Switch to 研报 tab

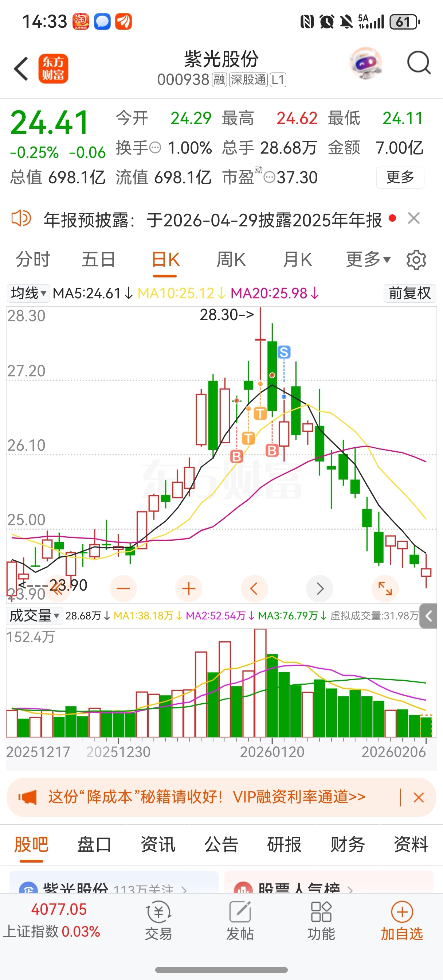[x=284, y=845]
